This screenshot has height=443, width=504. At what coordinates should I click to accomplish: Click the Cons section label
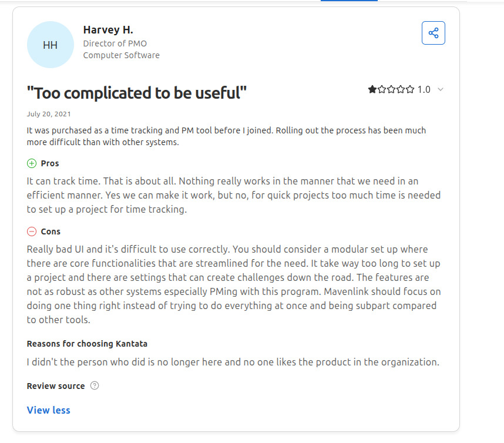click(51, 231)
